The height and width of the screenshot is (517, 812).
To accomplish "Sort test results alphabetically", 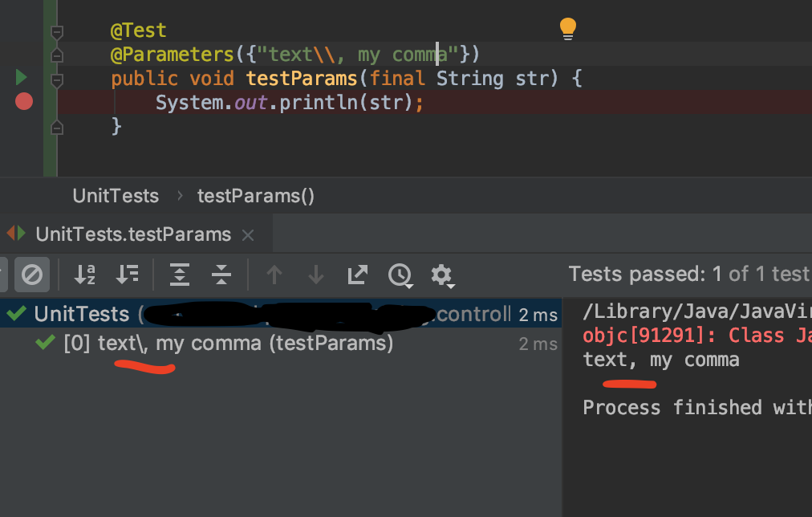I will click(x=84, y=275).
